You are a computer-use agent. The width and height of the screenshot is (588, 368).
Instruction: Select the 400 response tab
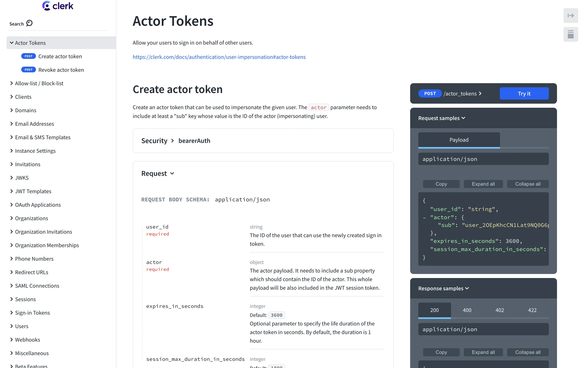pos(467,310)
